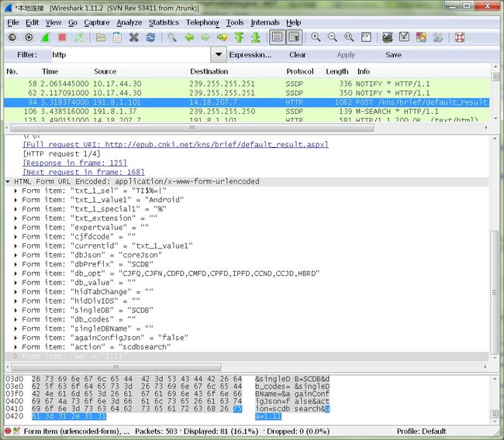Open the Telephony menu
The height and width of the screenshot is (440, 504).
click(202, 22)
